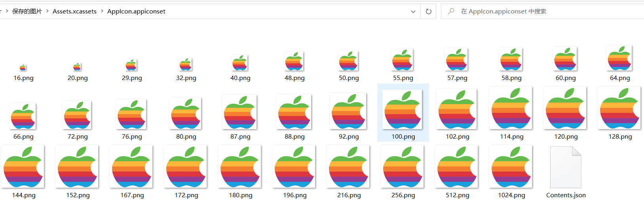
Task: Click the 87.png file name label
Action: point(240,137)
